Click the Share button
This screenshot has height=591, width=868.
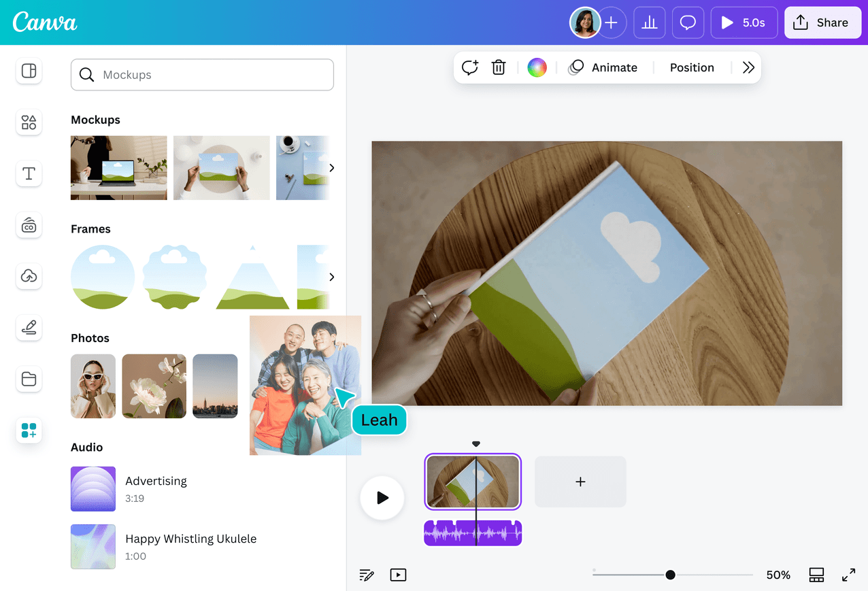(821, 23)
